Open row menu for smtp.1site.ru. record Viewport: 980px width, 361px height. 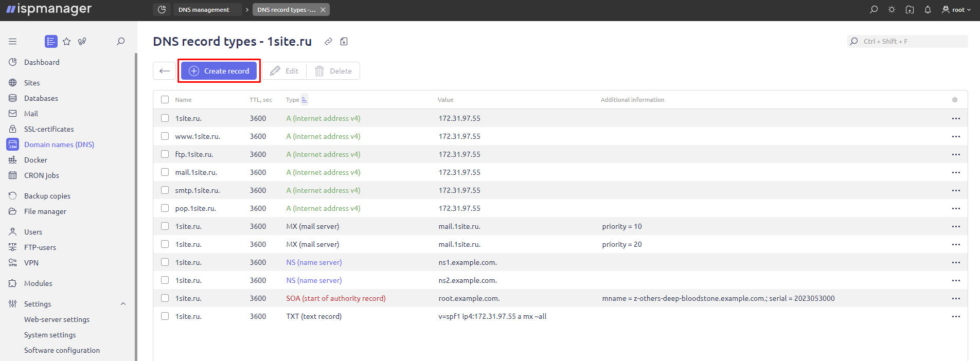click(956, 190)
